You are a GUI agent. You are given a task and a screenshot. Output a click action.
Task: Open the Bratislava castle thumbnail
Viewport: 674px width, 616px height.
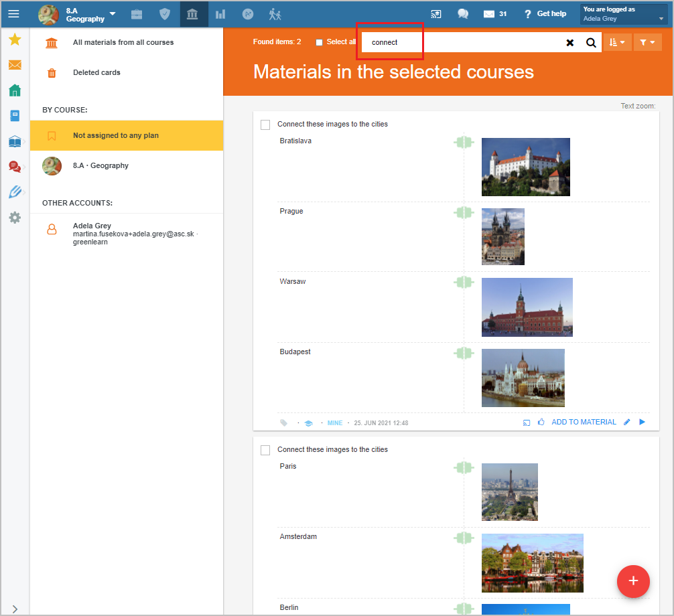[x=526, y=167]
